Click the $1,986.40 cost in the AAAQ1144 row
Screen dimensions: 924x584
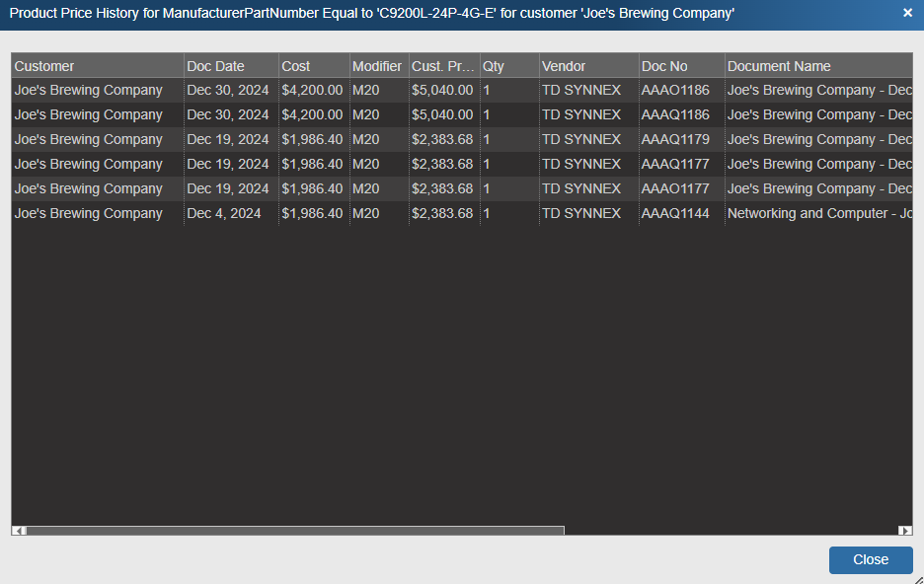point(312,214)
